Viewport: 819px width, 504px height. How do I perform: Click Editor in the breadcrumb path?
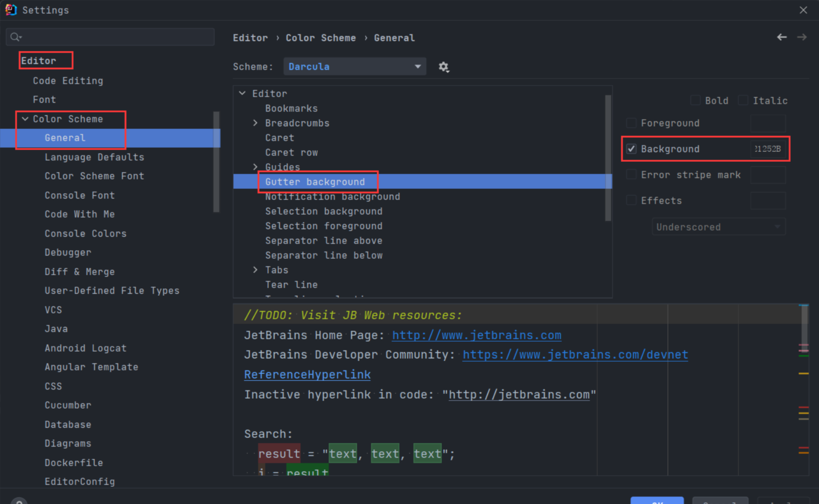tap(250, 38)
